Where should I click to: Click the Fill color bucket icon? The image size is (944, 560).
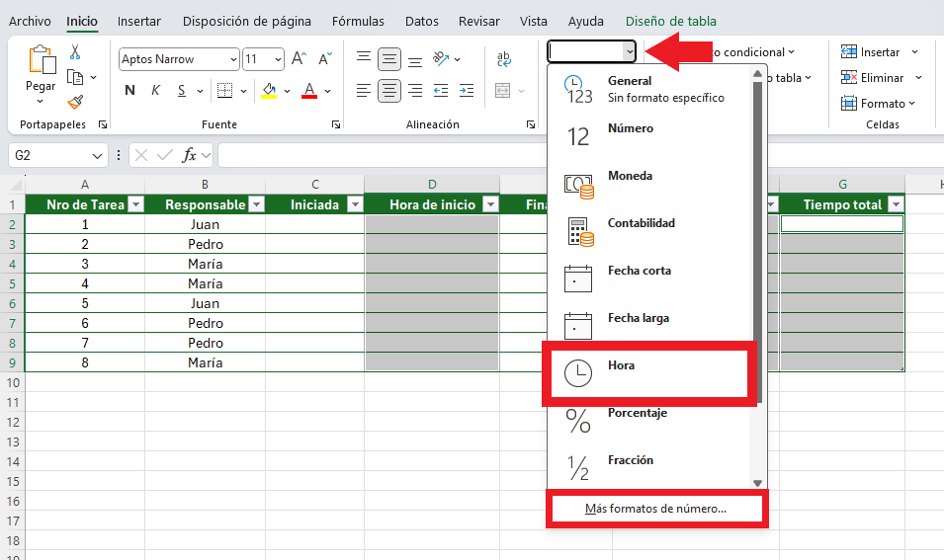pos(269,91)
